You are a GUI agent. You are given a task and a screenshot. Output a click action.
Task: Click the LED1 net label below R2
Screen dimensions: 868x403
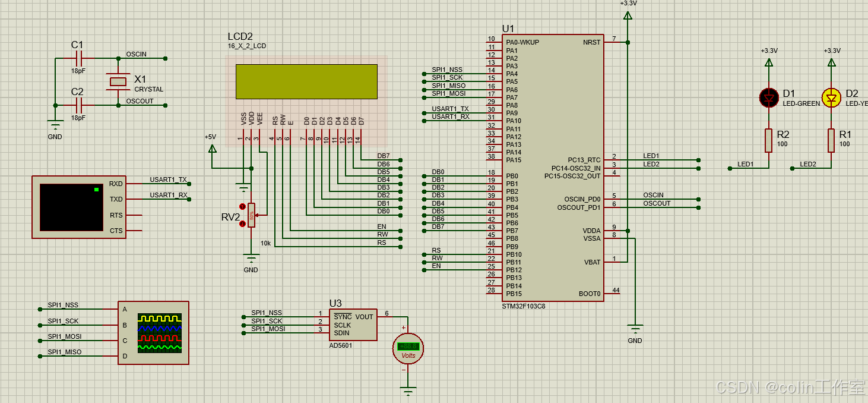745,164
